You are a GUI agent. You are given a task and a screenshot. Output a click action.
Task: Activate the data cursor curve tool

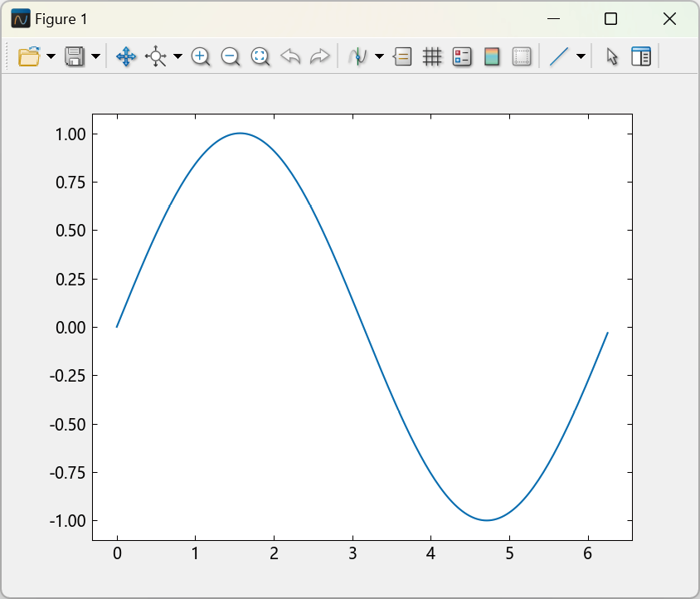point(357,56)
